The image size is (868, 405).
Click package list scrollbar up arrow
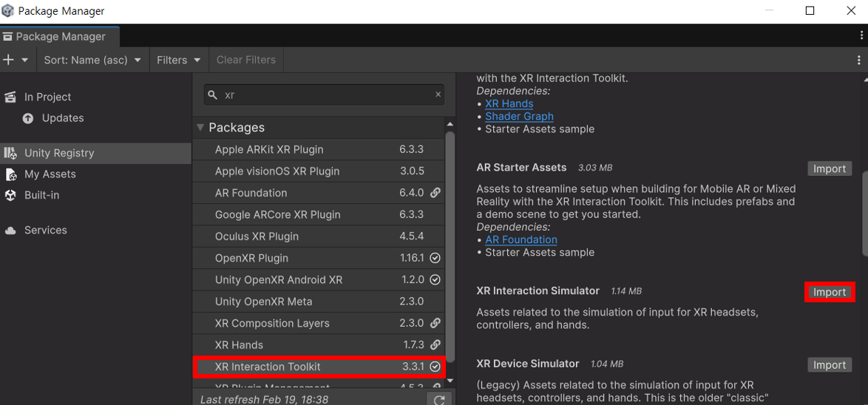[x=450, y=124]
